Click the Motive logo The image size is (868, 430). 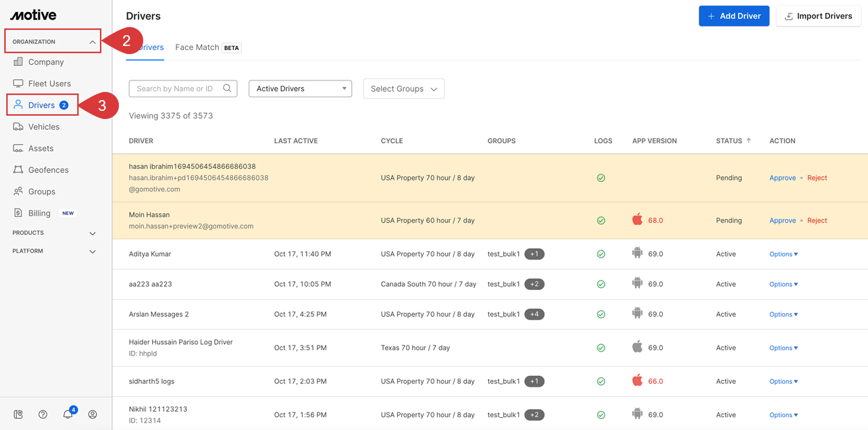[33, 15]
